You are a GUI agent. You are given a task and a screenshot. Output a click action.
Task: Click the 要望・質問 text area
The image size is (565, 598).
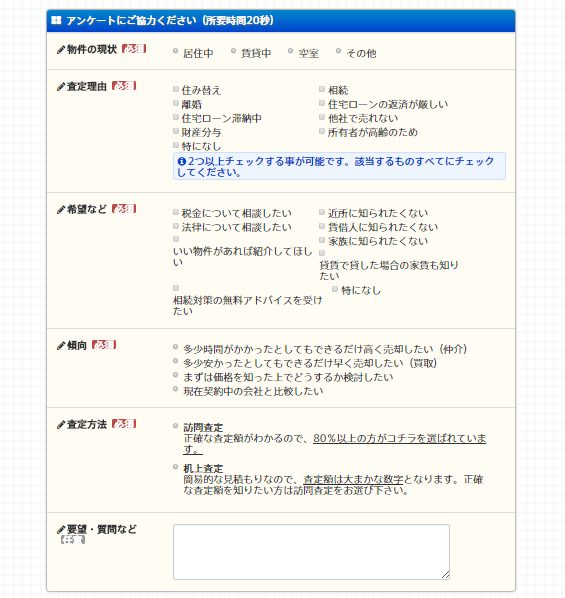coord(311,552)
